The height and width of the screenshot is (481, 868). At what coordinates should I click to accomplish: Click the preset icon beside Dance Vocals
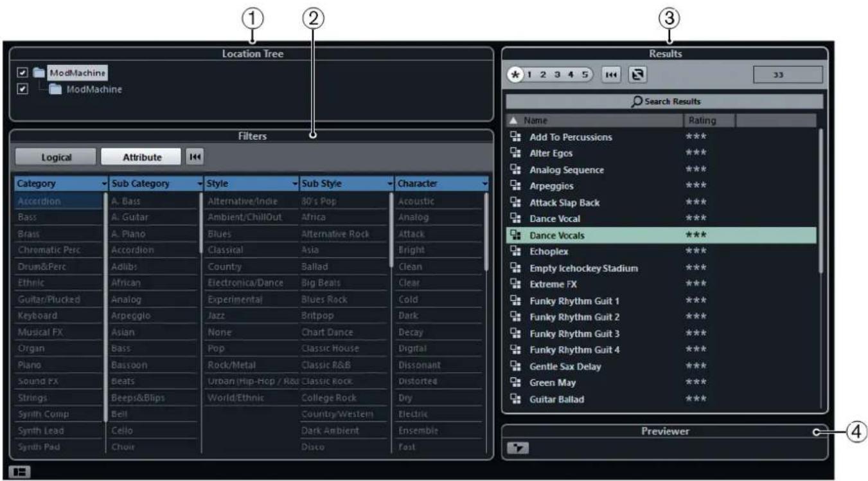point(515,235)
